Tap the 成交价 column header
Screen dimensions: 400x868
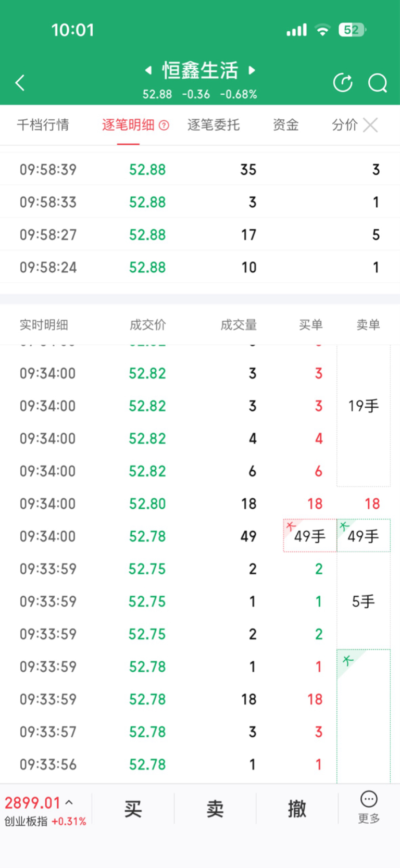148,325
